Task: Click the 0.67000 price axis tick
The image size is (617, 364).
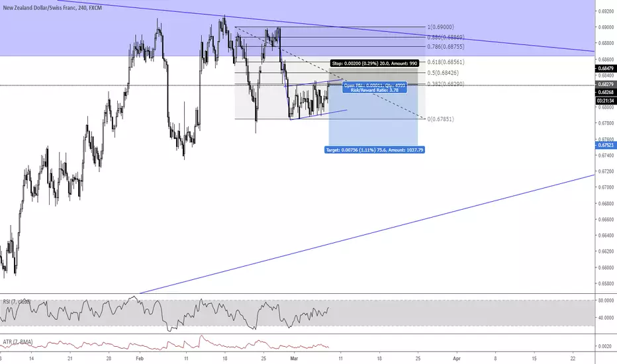Action: (606, 187)
